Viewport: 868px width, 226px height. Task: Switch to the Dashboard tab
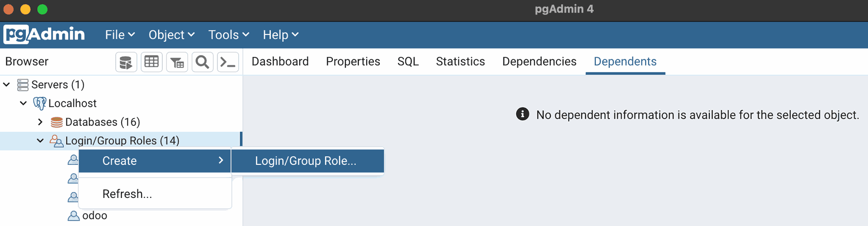pyautogui.click(x=280, y=62)
